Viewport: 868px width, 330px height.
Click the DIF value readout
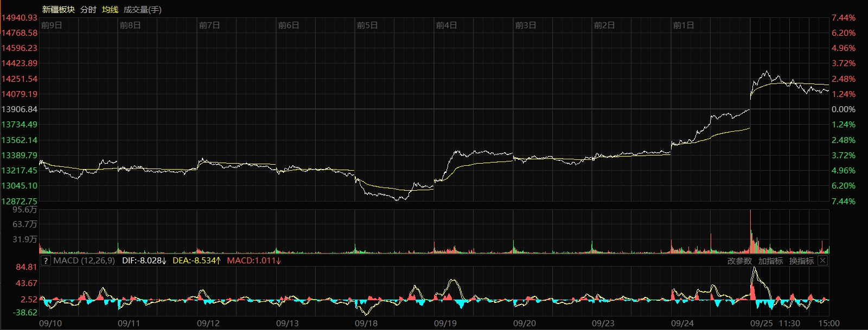coord(144,261)
